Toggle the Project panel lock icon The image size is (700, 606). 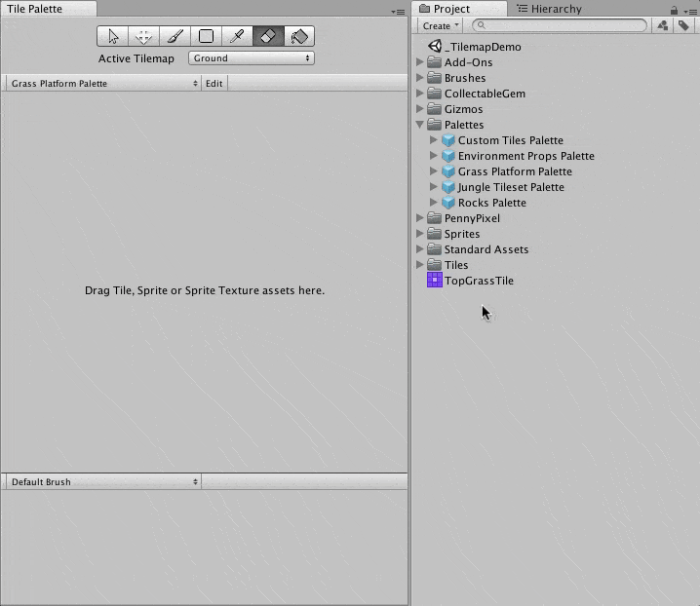tap(674, 11)
